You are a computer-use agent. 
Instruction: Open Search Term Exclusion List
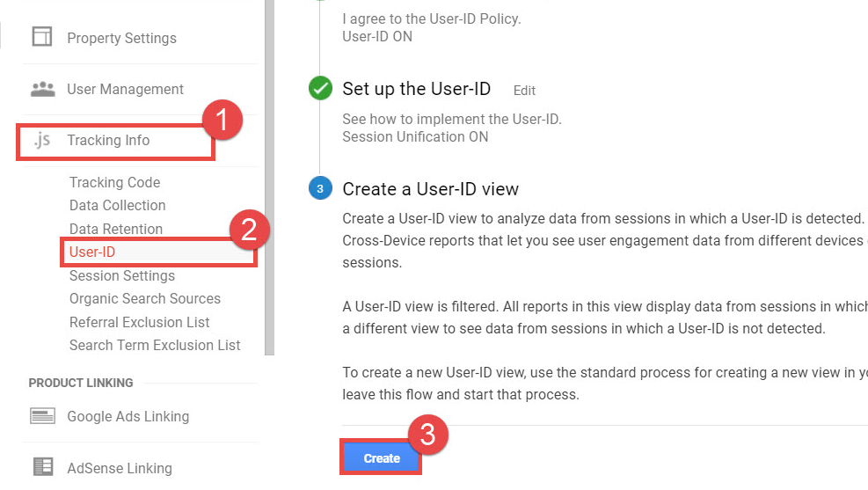[155, 345]
